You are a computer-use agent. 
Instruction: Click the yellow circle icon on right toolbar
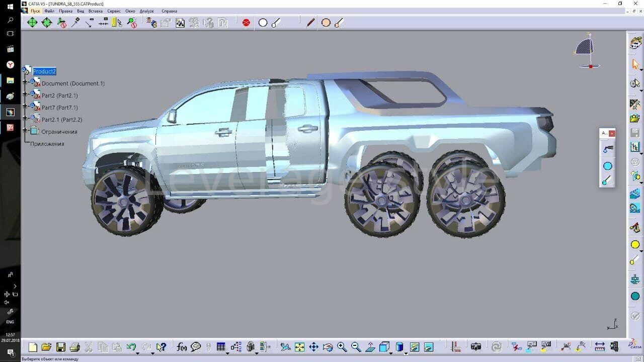tap(635, 245)
